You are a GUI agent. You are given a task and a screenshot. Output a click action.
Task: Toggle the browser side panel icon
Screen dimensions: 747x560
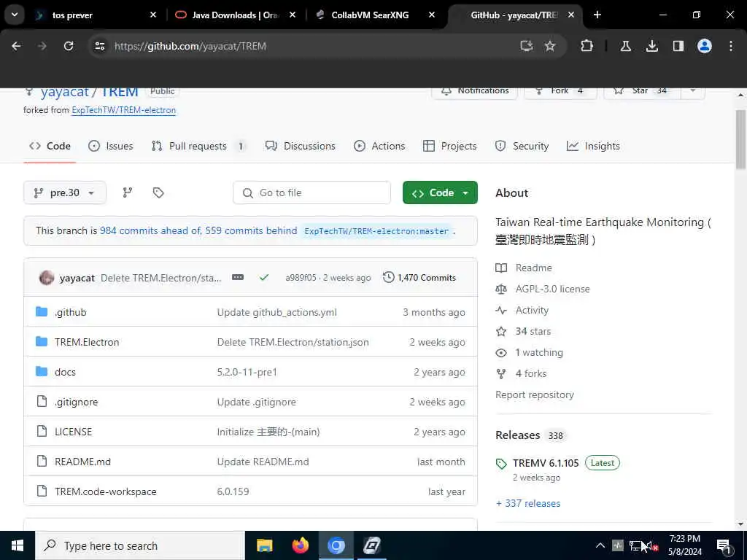click(x=678, y=46)
